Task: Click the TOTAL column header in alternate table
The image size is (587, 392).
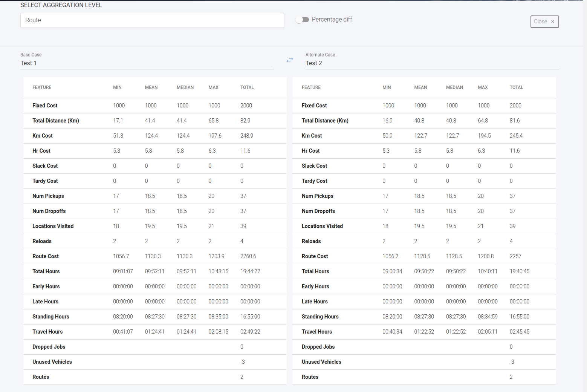Action: point(516,87)
